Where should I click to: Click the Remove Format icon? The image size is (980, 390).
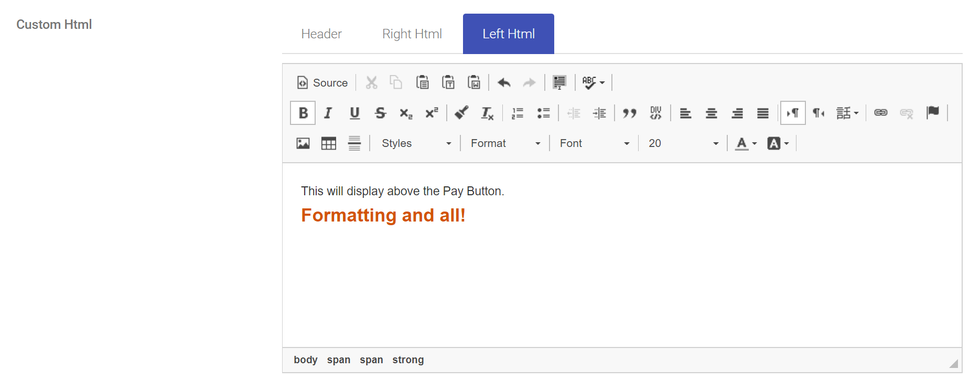(x=487, y=113)
